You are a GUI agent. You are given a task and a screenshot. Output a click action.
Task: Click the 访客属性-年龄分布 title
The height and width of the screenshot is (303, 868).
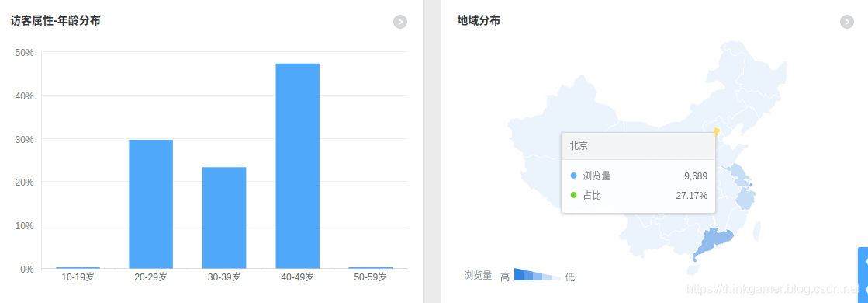pos(55,21)
